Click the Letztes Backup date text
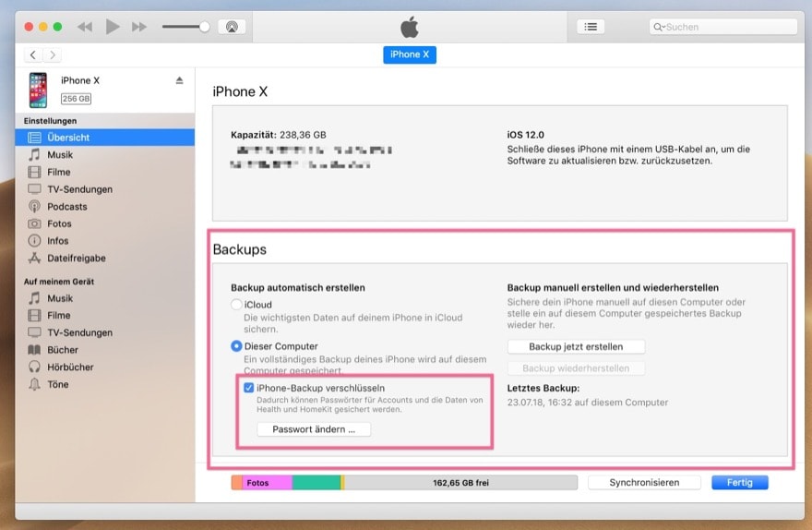The image size is (812, 530). (x=587, y=402)
